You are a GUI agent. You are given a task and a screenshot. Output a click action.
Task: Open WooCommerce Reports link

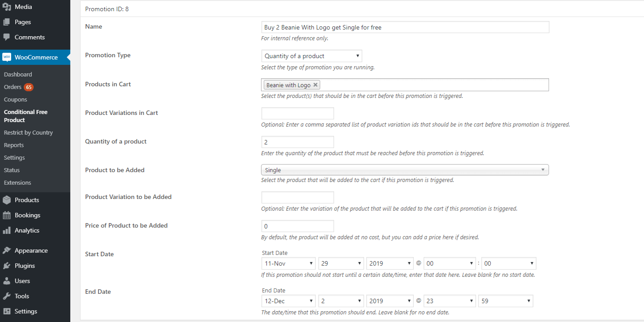coord(13,145)
